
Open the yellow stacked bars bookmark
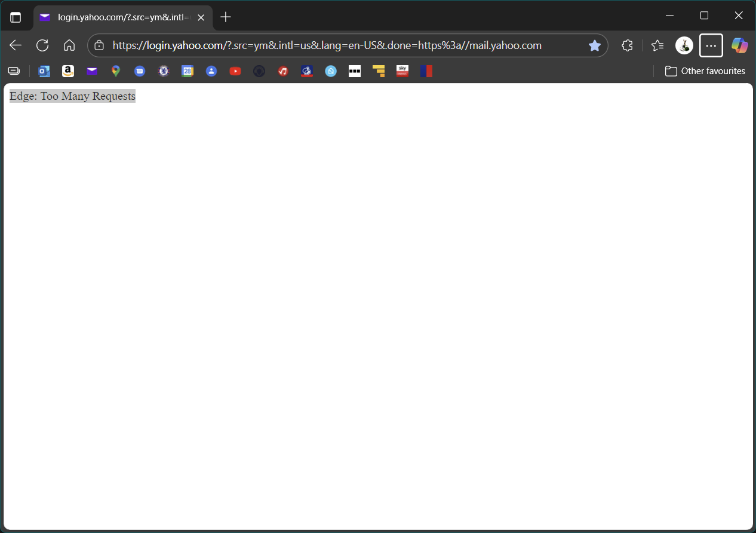coord(379,71)
